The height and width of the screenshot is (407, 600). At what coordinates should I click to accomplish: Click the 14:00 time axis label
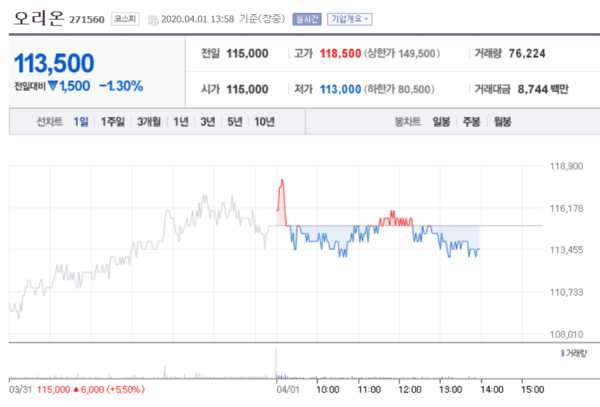(492, 389)
